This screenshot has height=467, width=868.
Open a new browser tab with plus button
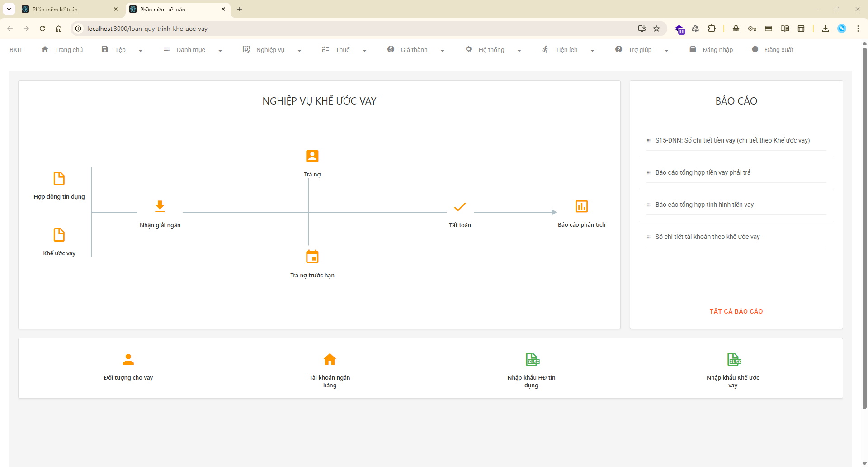240,9
